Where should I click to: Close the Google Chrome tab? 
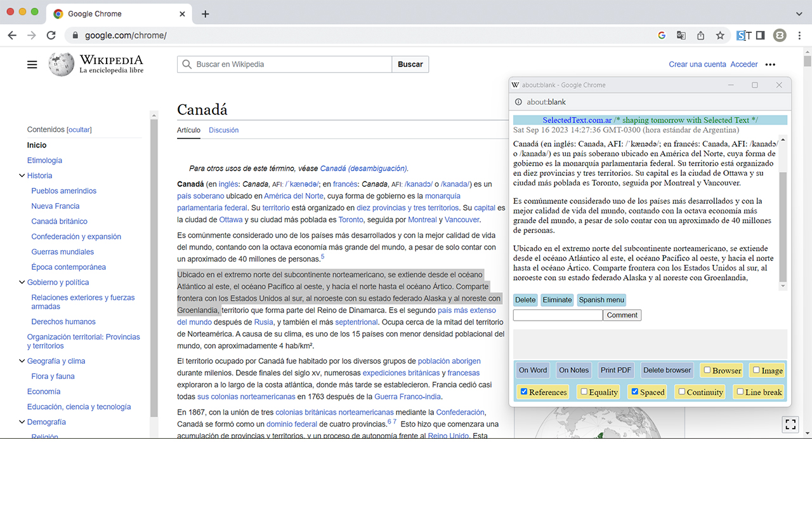[x=182, y=14]
